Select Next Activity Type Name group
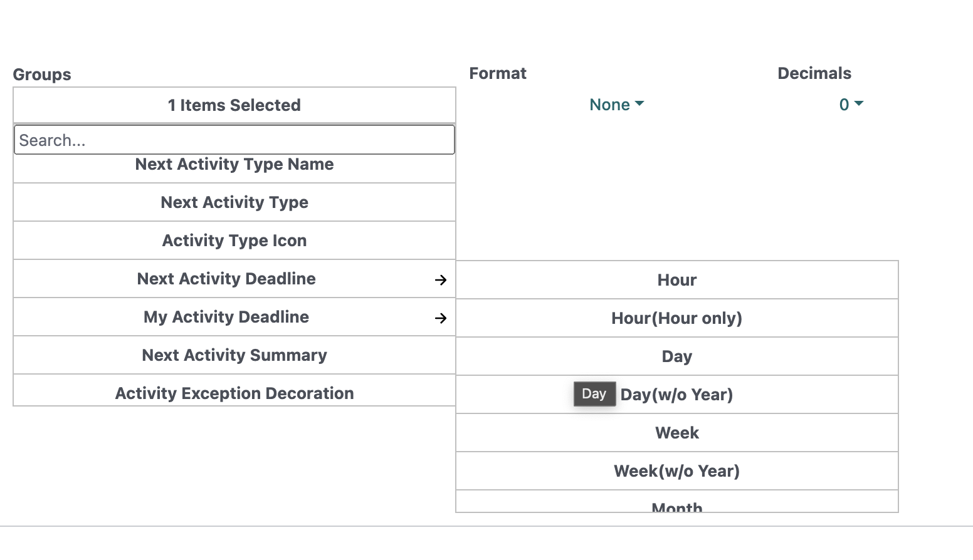Viewport: 973px width, 560px height. coord(234,164)
